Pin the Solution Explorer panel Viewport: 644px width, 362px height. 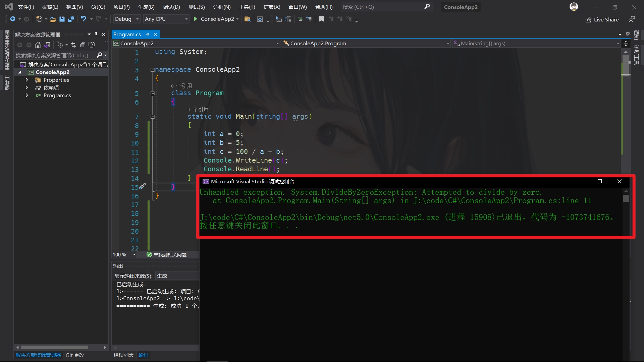click(96, 34)
